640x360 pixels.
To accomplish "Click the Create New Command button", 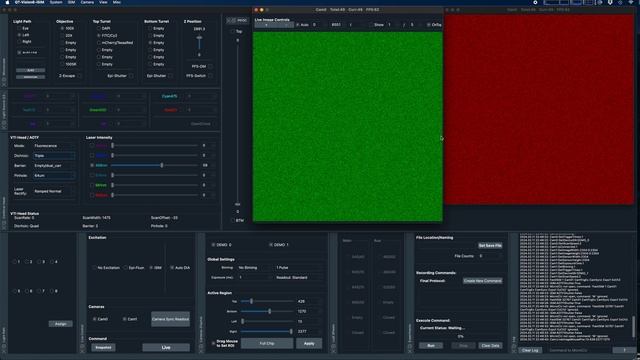I will click(x=482, y=281).
